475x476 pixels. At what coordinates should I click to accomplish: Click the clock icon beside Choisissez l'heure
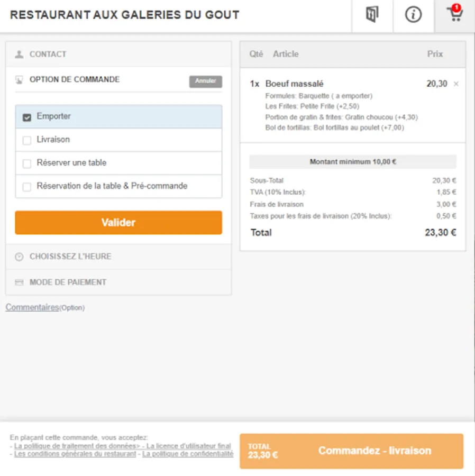click(x=20, y=257)
